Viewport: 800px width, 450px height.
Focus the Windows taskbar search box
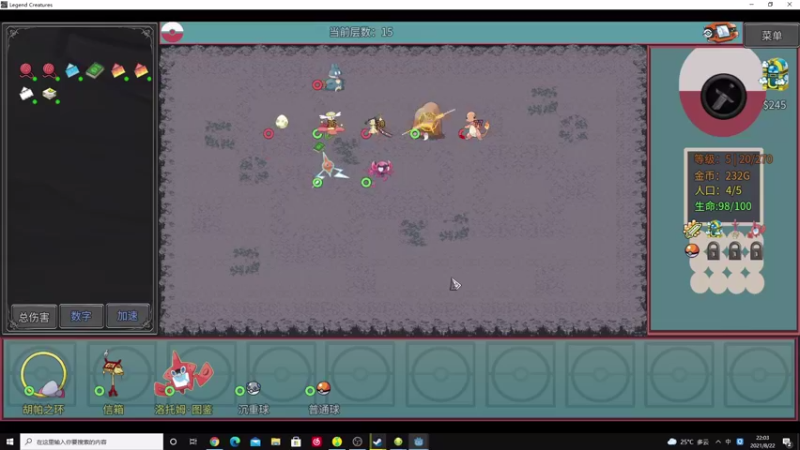pos(92,442)
